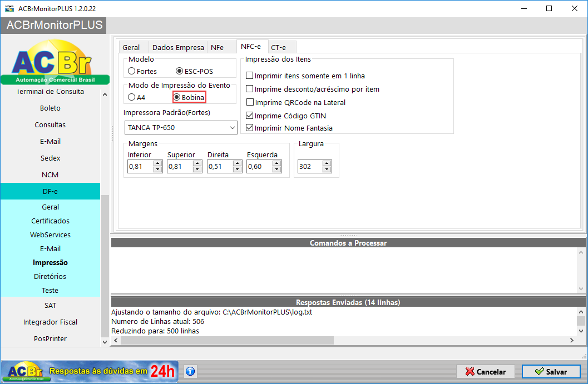Click the ACBrMonitorPLUS title bar icon
The width and height of the screenshot is (588, 384).
(9, 8)
